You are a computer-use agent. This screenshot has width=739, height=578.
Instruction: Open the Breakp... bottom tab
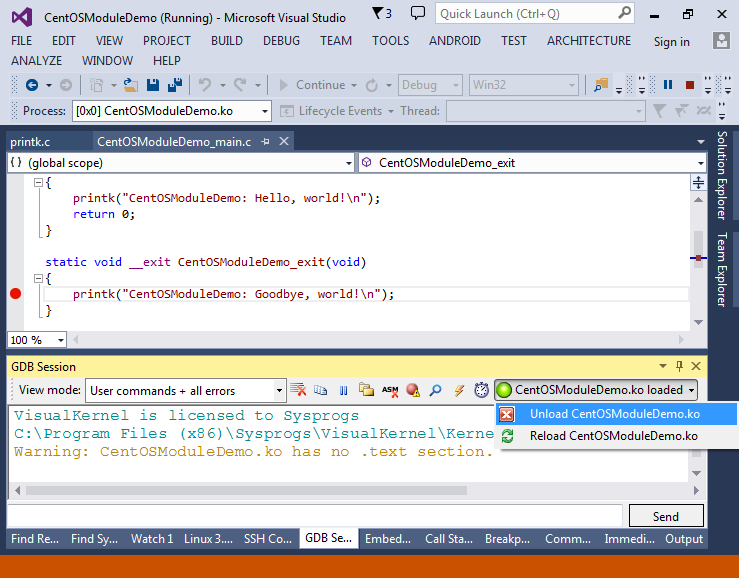click(507, 539)
